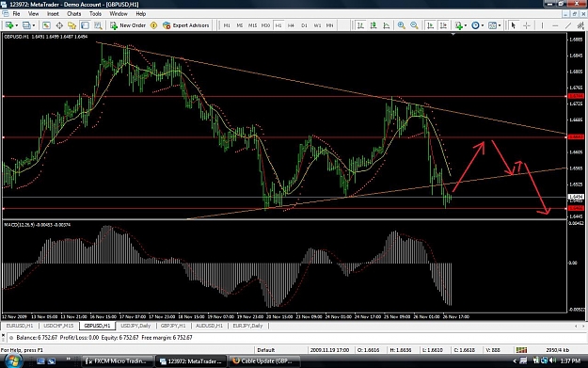This screenshot has height=368, width=588.
Task: Expand the New Chart dropdown arrow
Action: pos(17,25)
